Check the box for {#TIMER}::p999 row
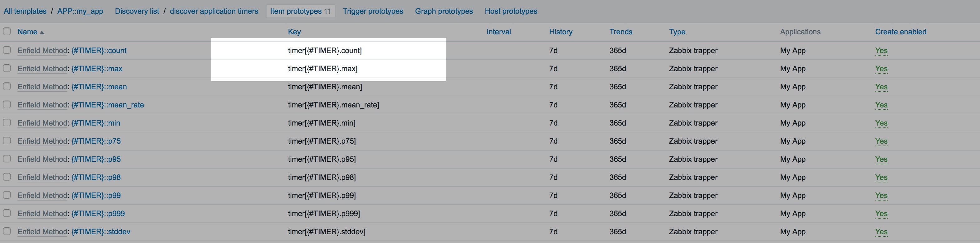The height and width of the screenshot is (243, 980). point(7,213)
